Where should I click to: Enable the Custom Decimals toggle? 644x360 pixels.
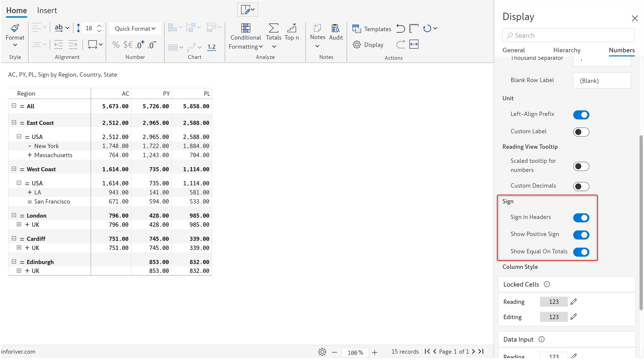(581, 186)
